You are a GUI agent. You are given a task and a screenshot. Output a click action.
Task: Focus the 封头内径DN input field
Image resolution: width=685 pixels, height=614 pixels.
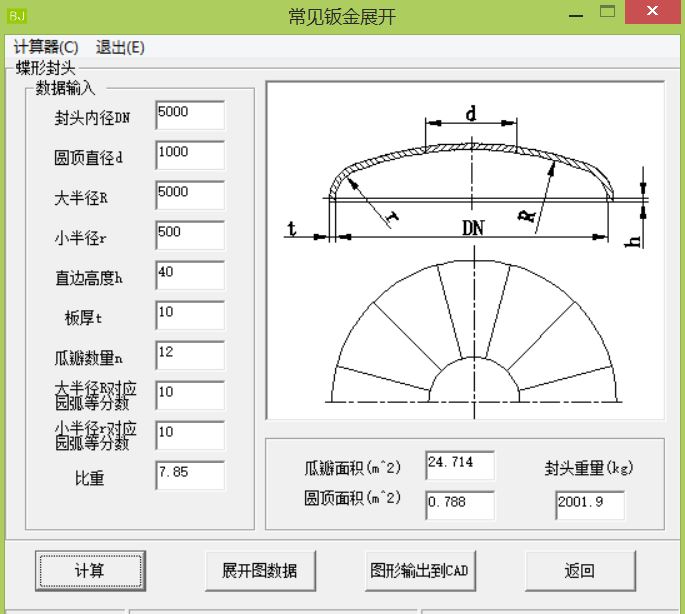pyautogui.click(x=190, y=115)
